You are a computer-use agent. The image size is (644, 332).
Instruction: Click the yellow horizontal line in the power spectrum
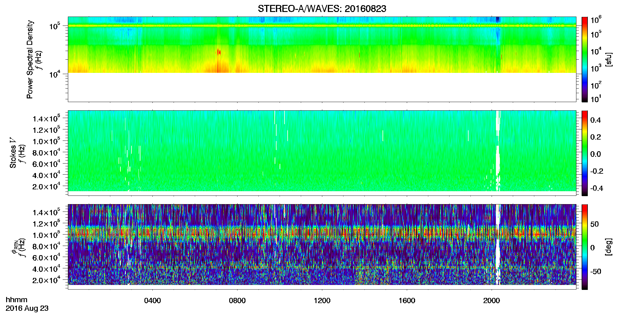pos(322,26)
